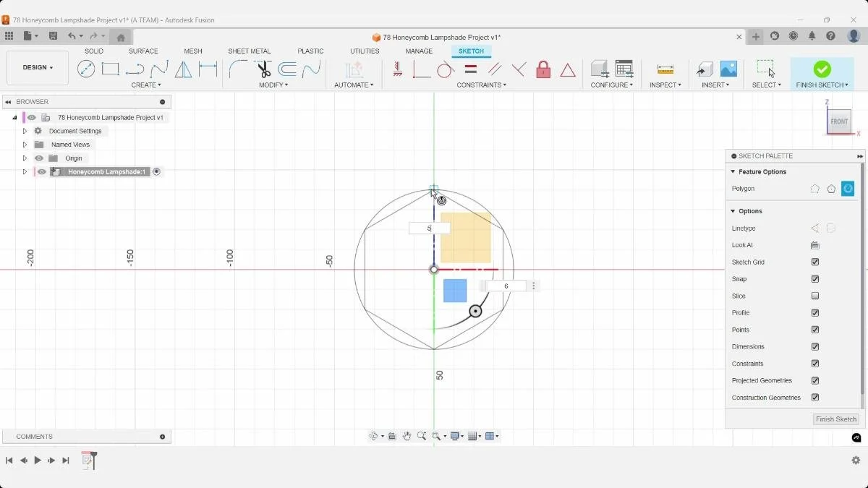Open the Data Panel grid icon

point(9,36)
